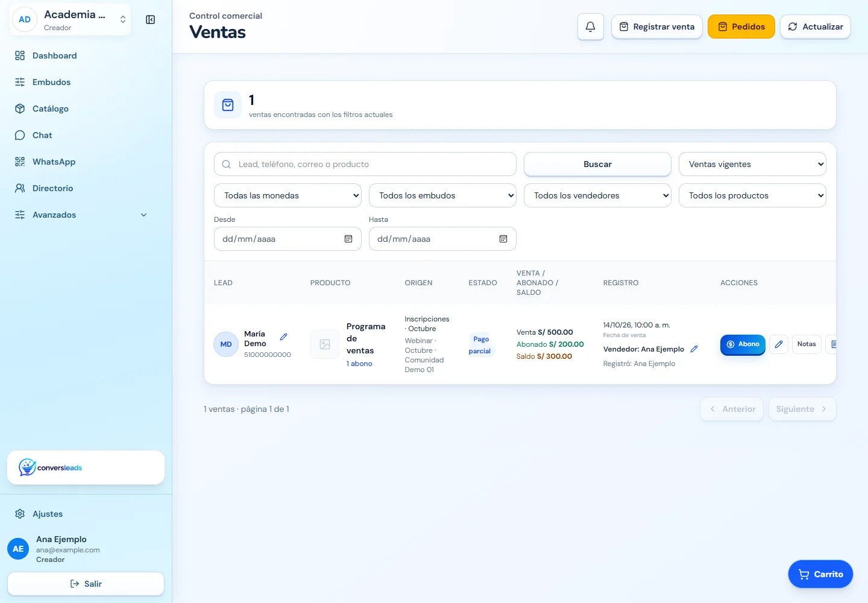Open the Desde date calendar icon
Viewport: 868px width, 603px height.
click(348, 239)
